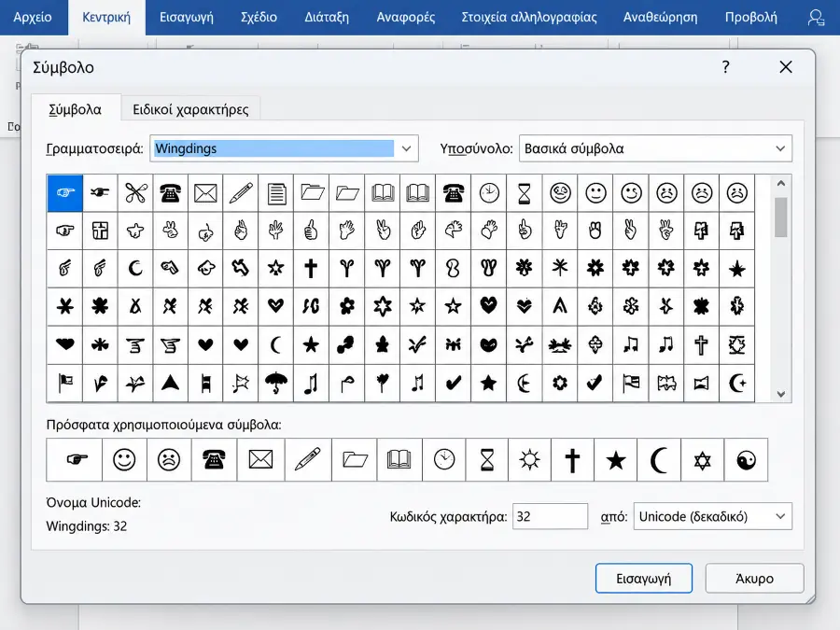Click the smiley face in recently used symbols
This screenshot has width=840, height=630.
coord(124,459)
